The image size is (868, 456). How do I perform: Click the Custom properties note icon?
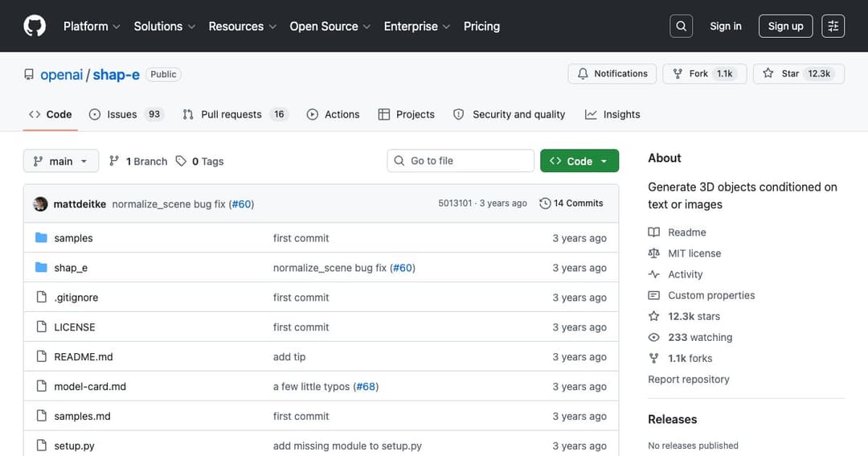click(x=653, y=295)
